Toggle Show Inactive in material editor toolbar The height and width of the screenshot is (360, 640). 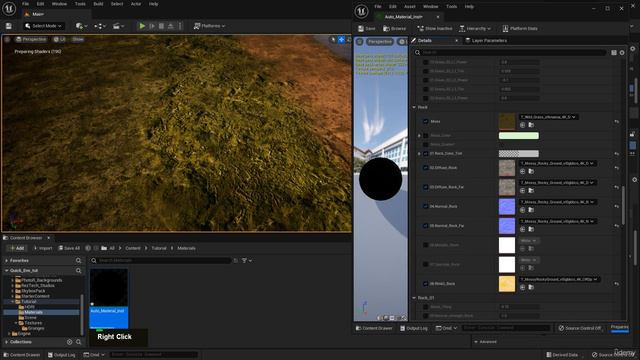(x=435, y=29)
